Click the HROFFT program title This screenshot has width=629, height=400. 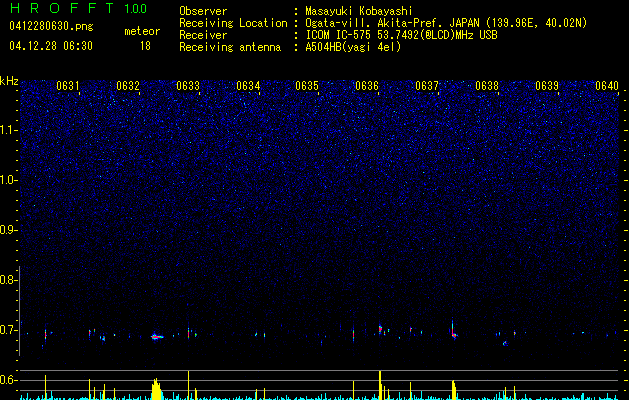click(62, 8)
